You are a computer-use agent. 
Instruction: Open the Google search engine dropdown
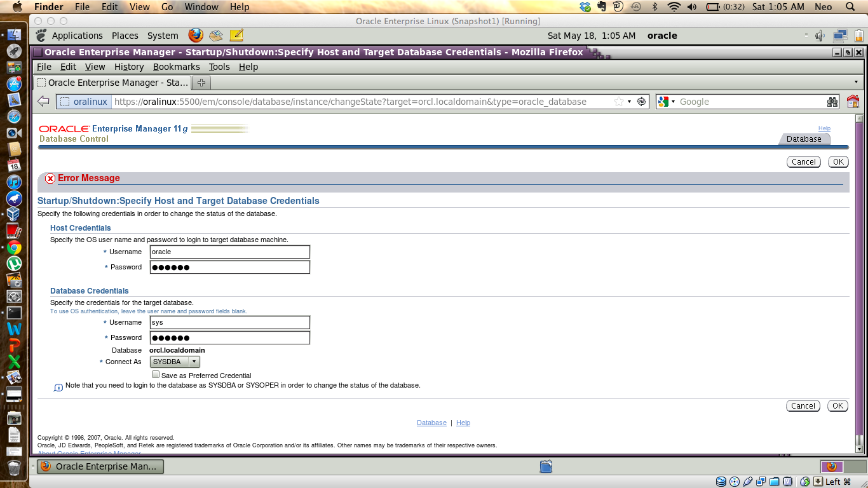[667, 102]
